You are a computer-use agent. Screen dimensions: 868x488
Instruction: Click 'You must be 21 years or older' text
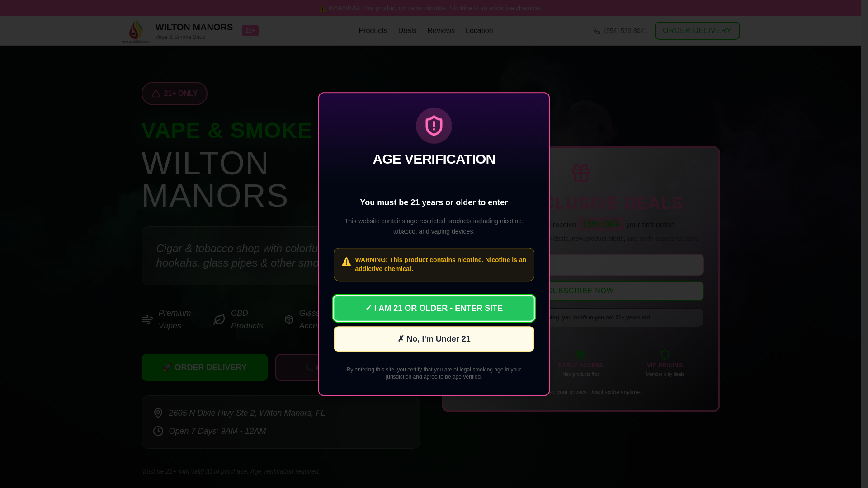click(434, 202)
